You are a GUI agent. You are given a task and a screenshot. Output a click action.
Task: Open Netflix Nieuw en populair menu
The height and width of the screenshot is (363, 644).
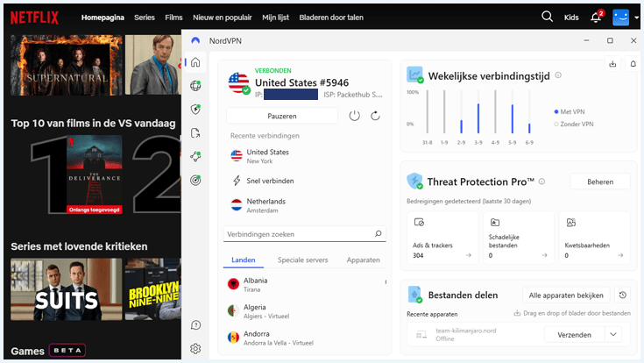(223, 18)
